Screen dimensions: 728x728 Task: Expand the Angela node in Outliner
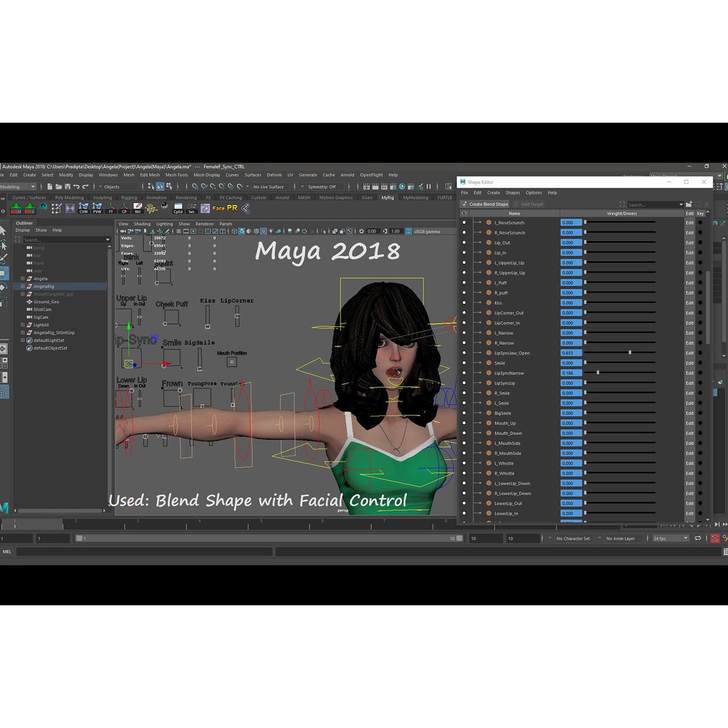pos(22,278)
